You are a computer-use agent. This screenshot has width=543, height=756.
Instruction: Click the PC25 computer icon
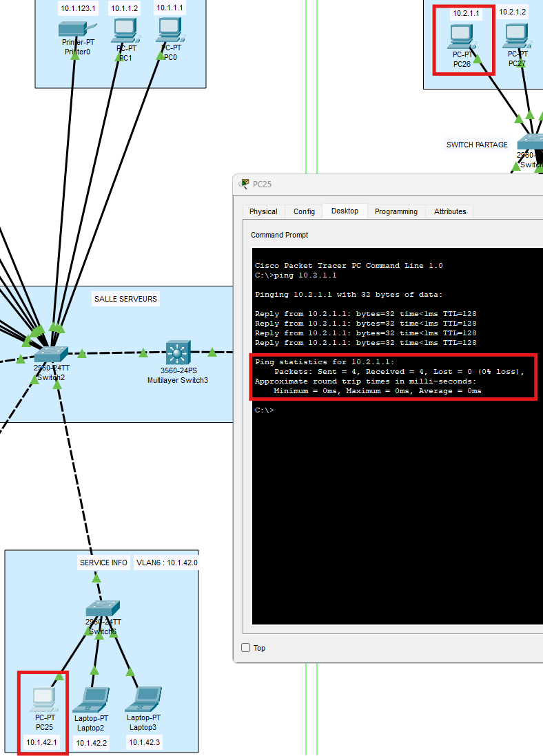[x=44, y=700]
